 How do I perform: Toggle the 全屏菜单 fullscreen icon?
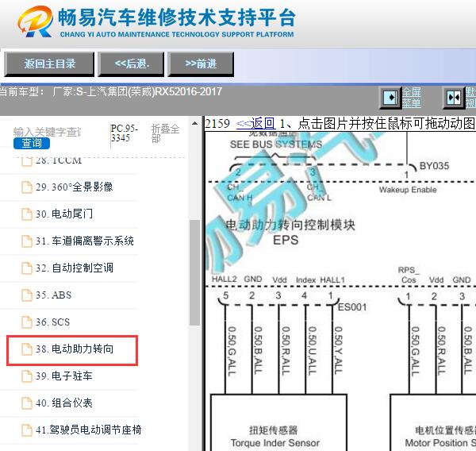[x=390, y=98]
